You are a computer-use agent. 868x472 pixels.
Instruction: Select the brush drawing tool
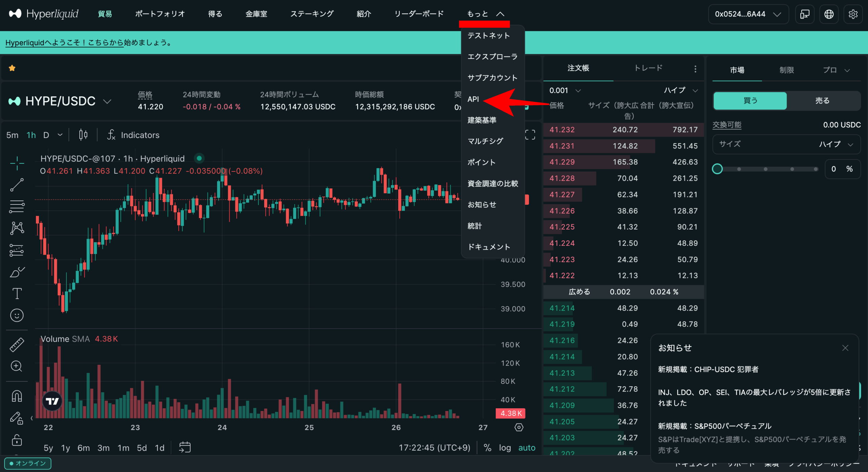17,272
